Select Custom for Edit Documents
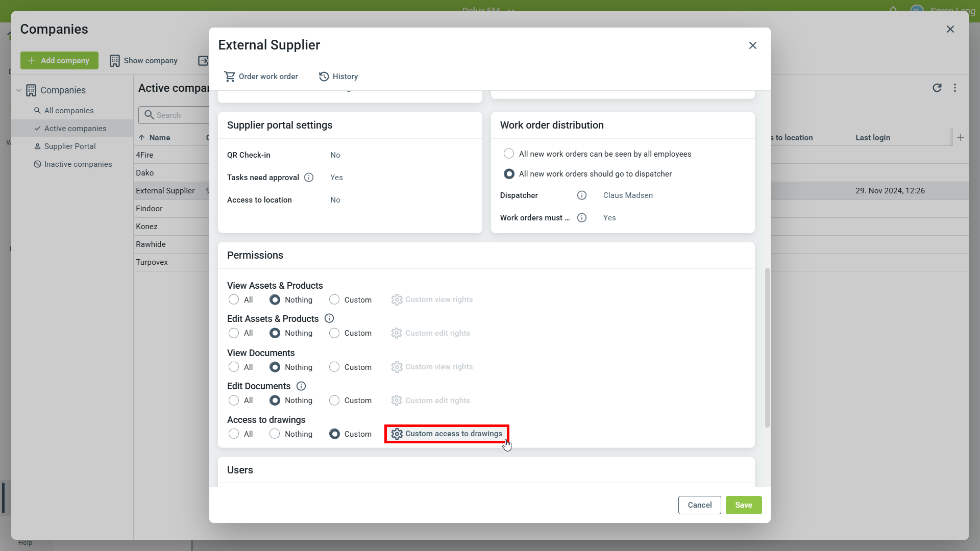Screen dimensions: 980x551 (334, 400)
